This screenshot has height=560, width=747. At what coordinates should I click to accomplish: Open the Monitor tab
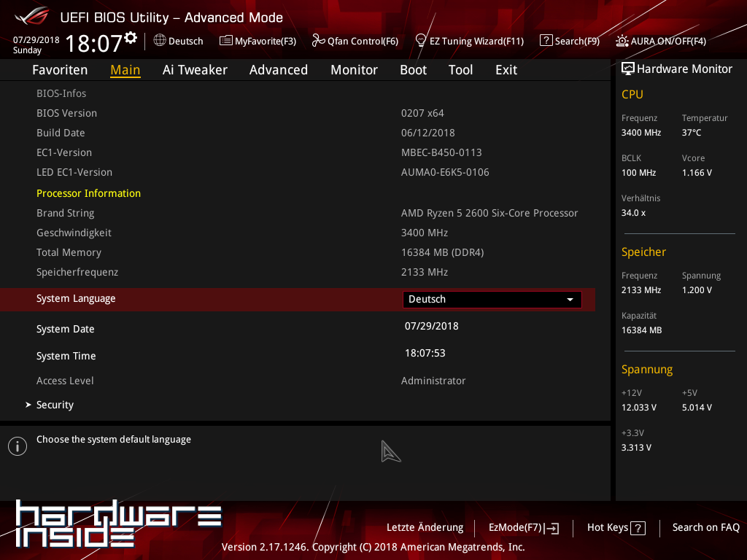click(354, 70)
